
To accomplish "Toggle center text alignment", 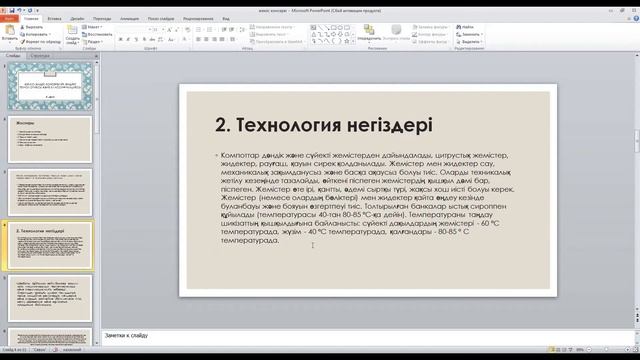I will click(206, 40).
